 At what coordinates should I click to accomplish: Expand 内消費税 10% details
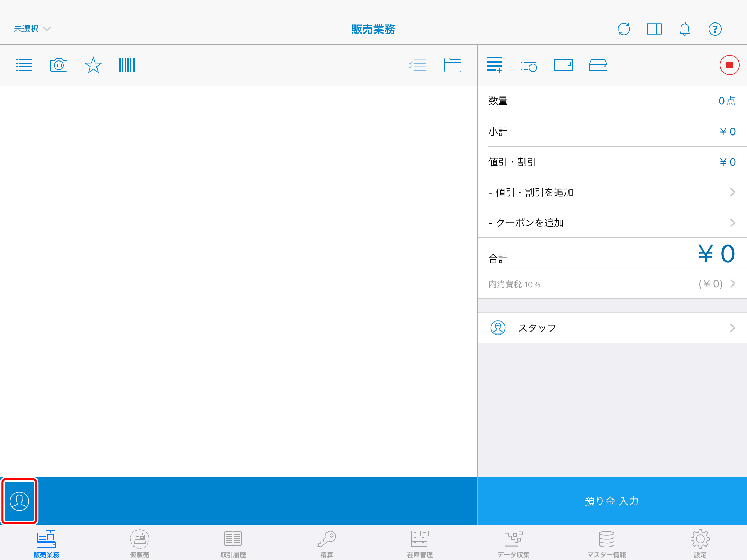coord(612,284)
